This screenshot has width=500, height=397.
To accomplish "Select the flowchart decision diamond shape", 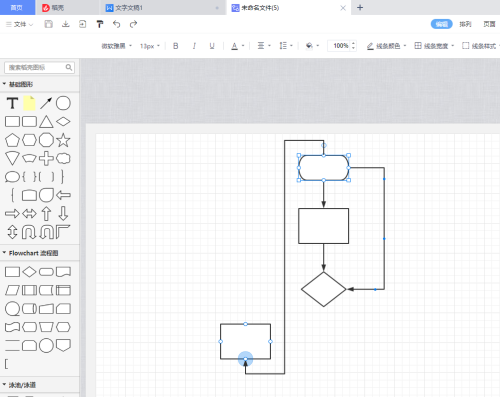I will [29, 272].
